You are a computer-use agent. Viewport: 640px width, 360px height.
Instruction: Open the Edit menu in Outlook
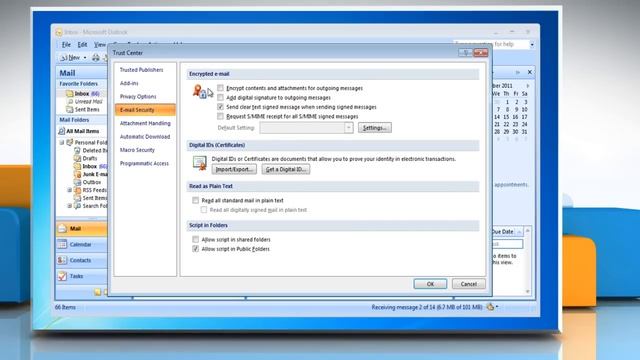[82, 44]
